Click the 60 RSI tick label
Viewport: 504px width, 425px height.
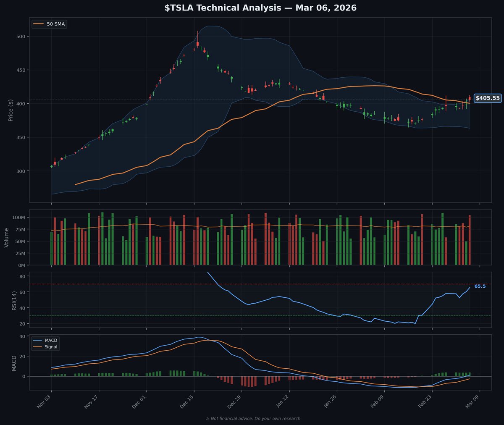pyautogui.click(x=23, y=292)
